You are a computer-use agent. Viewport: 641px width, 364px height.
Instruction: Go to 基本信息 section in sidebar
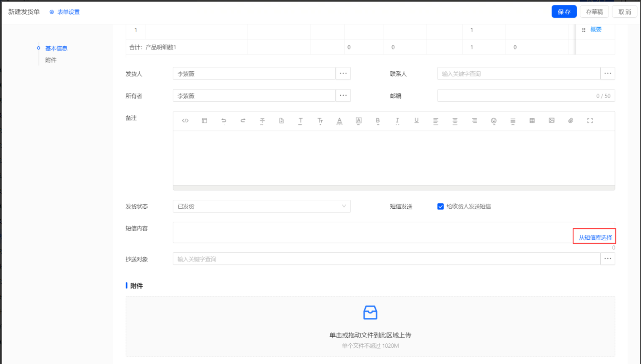(56, 48)
